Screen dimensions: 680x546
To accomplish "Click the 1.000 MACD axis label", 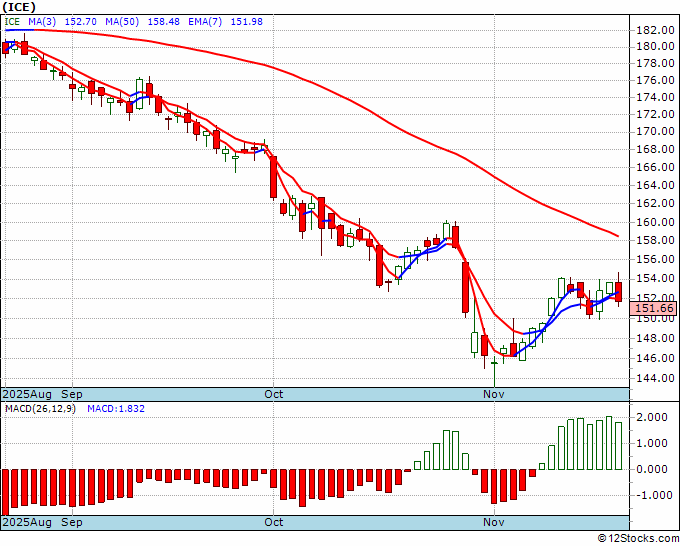I will pos(651,443).
